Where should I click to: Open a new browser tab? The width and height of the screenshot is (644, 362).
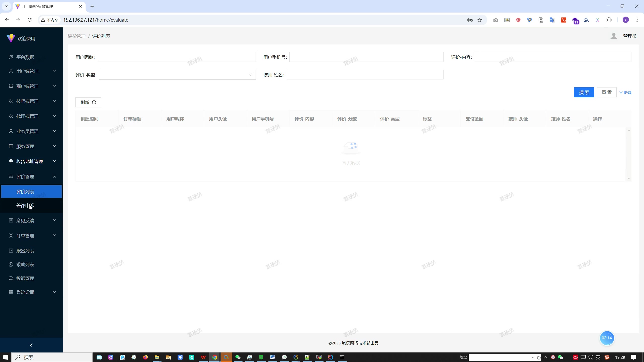click(92, 6)
